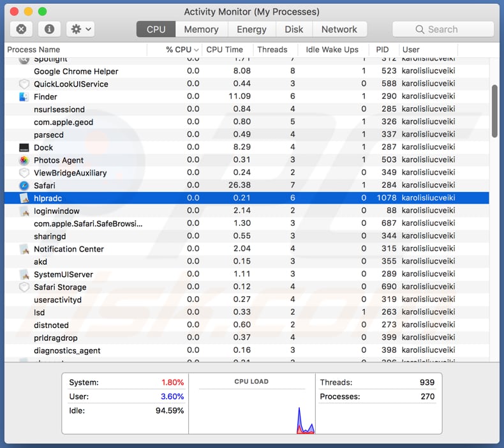Click the process list vertical scrollbar
504x448 pixels.
click(x=494, y=111)
